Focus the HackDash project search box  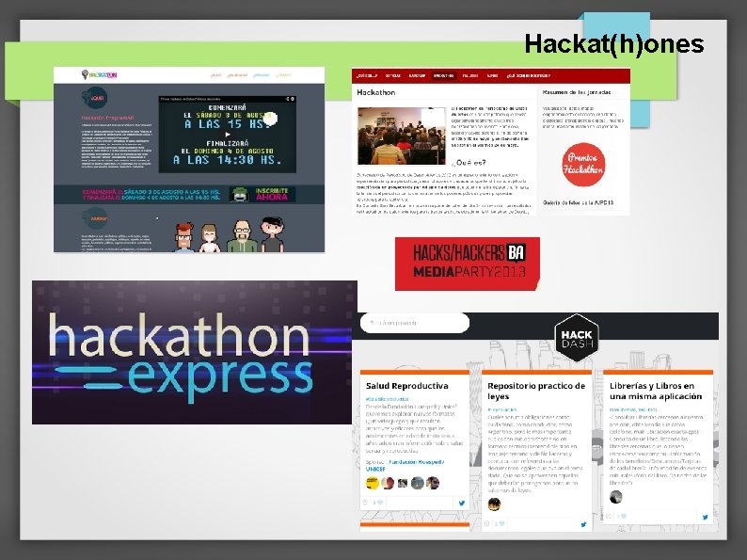[415, 323]
